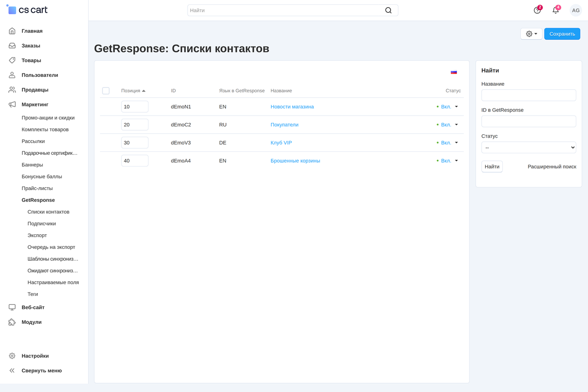This screenshot has height=392, width=588.
Task: Focus the ID в GetResponse field
Action: (529, 121)
